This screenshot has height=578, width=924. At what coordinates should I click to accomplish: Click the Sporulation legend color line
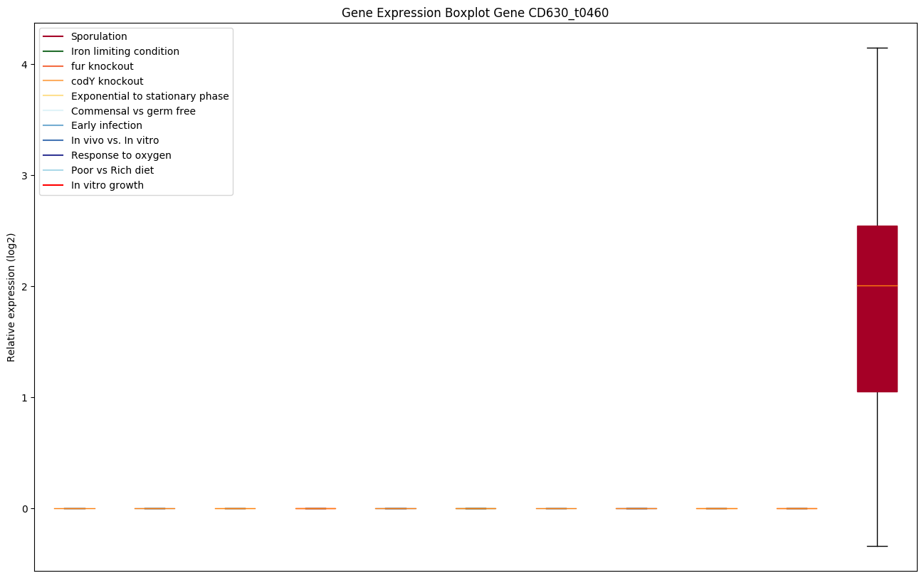point(53,36)
